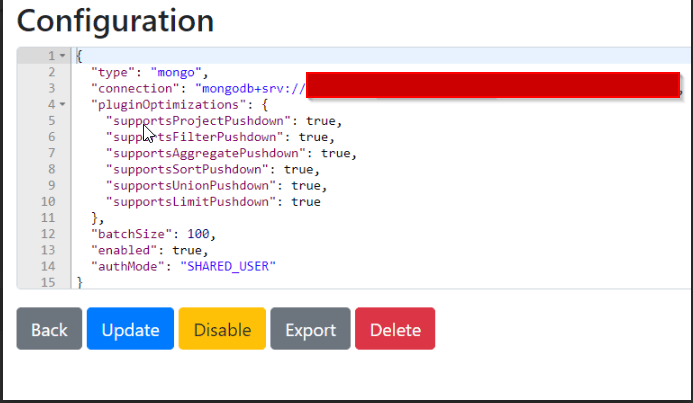This screenshot has height=403, width=693.
Task: Click the true value on enabled line
Action: coord(187,250)
